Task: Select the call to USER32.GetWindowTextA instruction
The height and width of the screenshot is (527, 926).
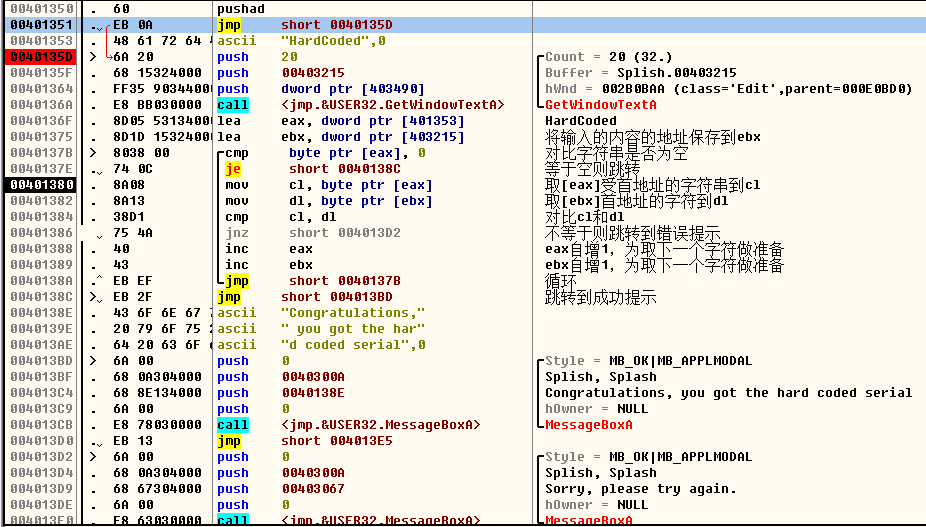Action: [361, 105]
